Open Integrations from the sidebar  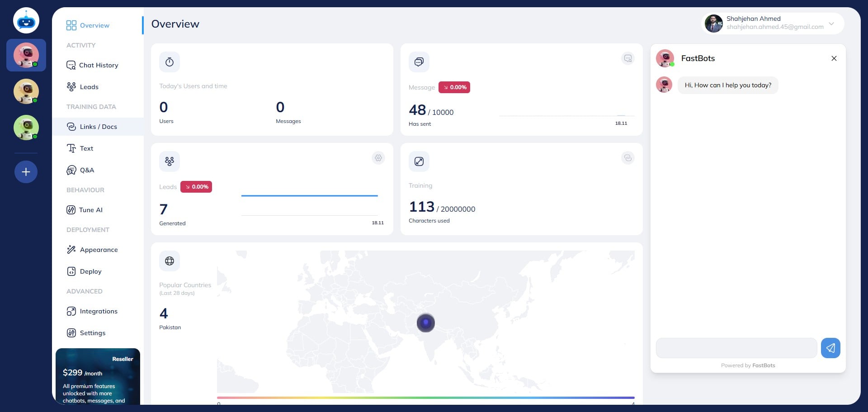pos(98,311)
